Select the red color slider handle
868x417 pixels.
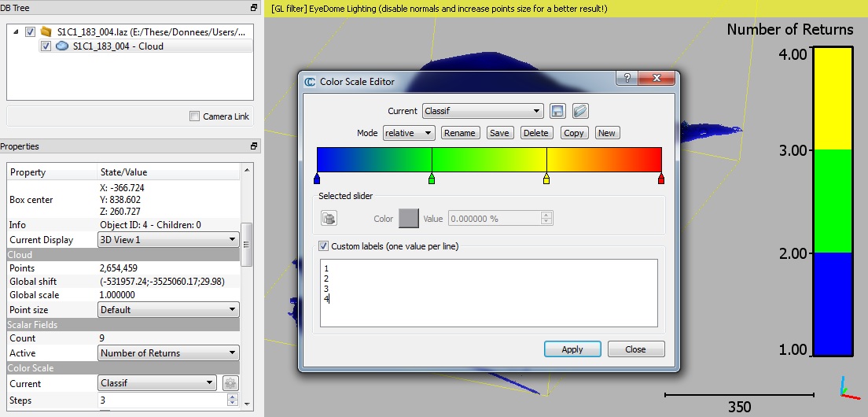pos(661,179)
